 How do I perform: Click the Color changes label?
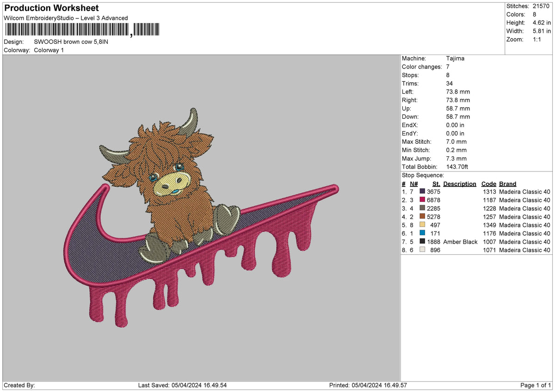[x=422, y=67]
